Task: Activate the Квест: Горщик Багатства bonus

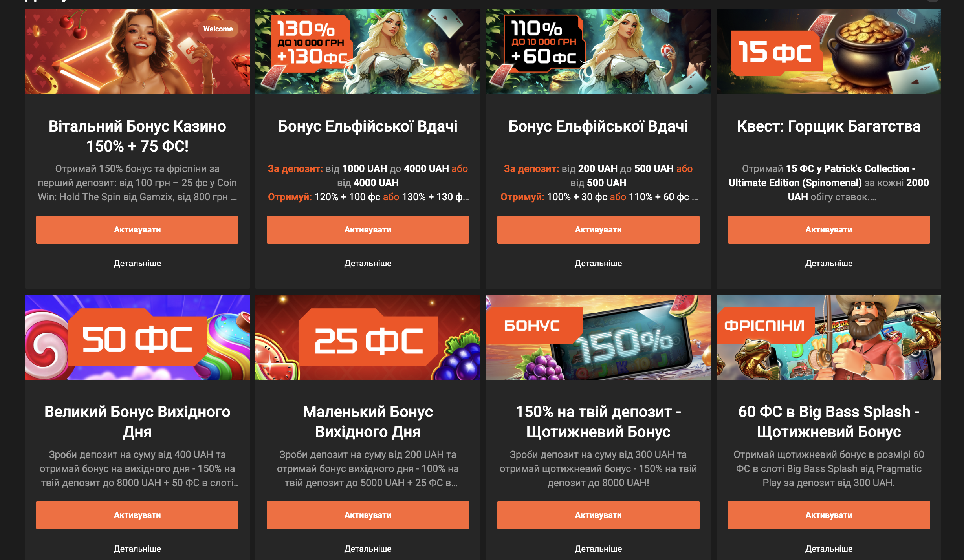Action: coord(829,230)
